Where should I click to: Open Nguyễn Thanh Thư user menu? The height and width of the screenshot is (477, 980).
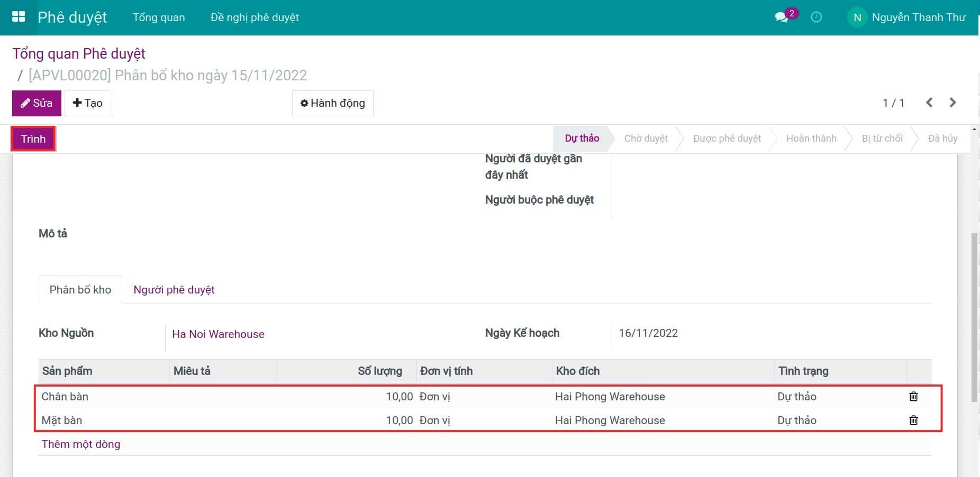(x=919, y=17)
